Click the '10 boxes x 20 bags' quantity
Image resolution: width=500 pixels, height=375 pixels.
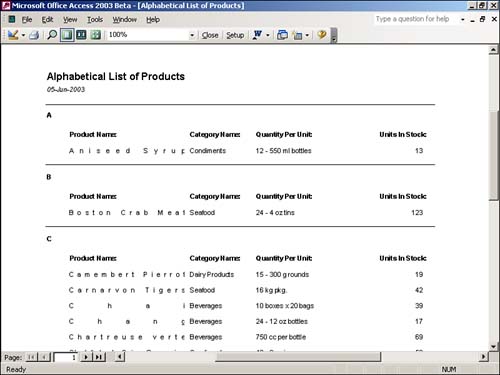pyautogui.click(x=285, y=306)
